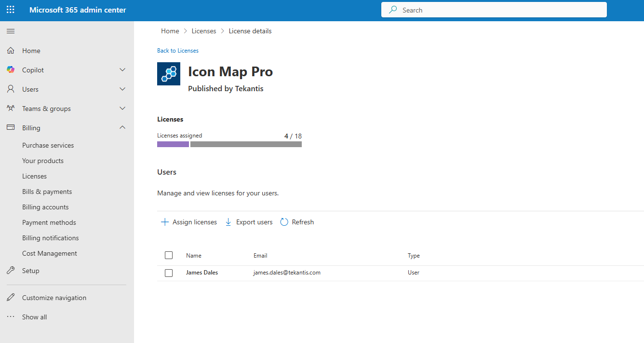Click the Refresh circular arrow icon

[284, 222]
